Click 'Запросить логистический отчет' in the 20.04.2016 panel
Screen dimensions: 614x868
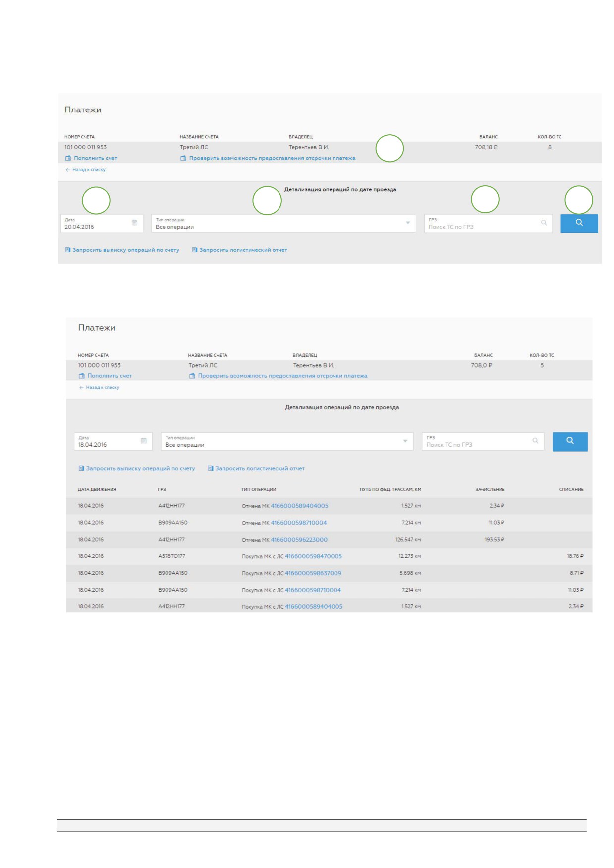pyautogui.click(x=243, y=250)
